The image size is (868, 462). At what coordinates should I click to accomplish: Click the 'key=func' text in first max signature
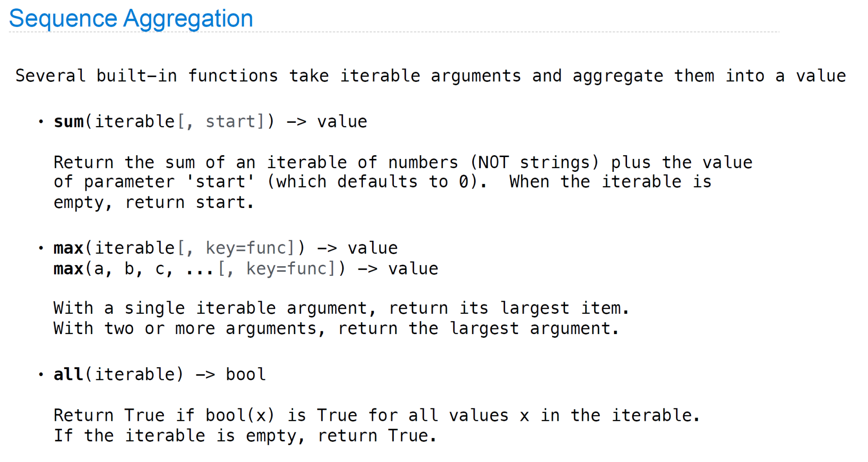pos(246,248)
